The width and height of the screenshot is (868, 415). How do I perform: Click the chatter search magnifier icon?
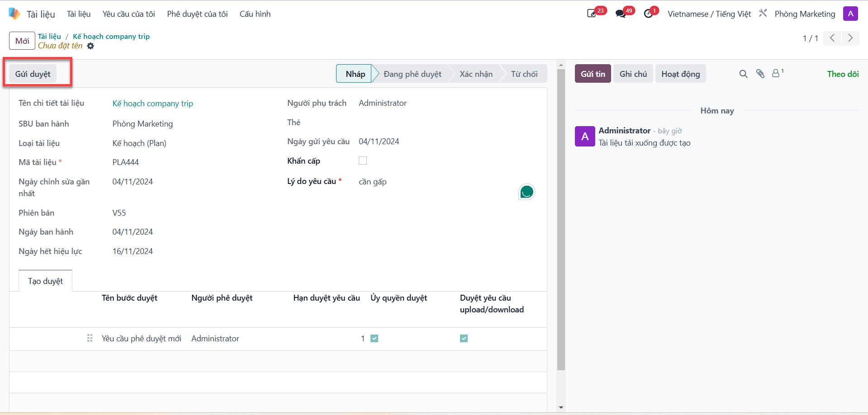(743, 74)
